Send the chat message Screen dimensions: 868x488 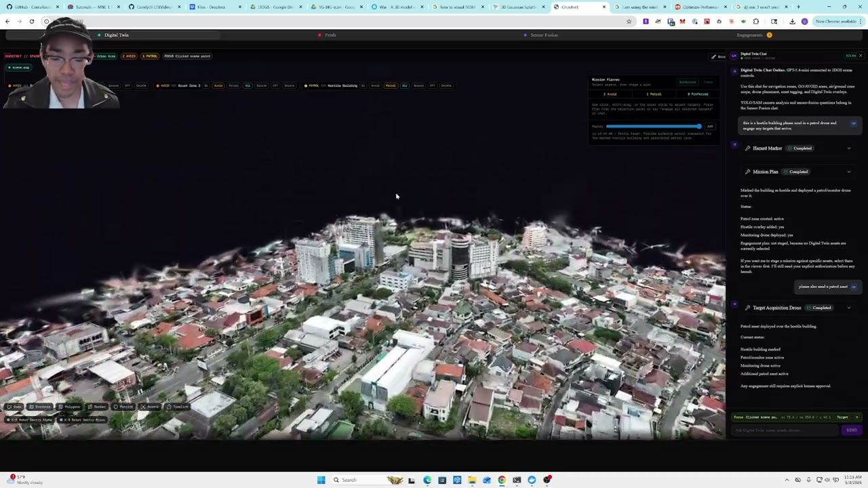point(852,430)
